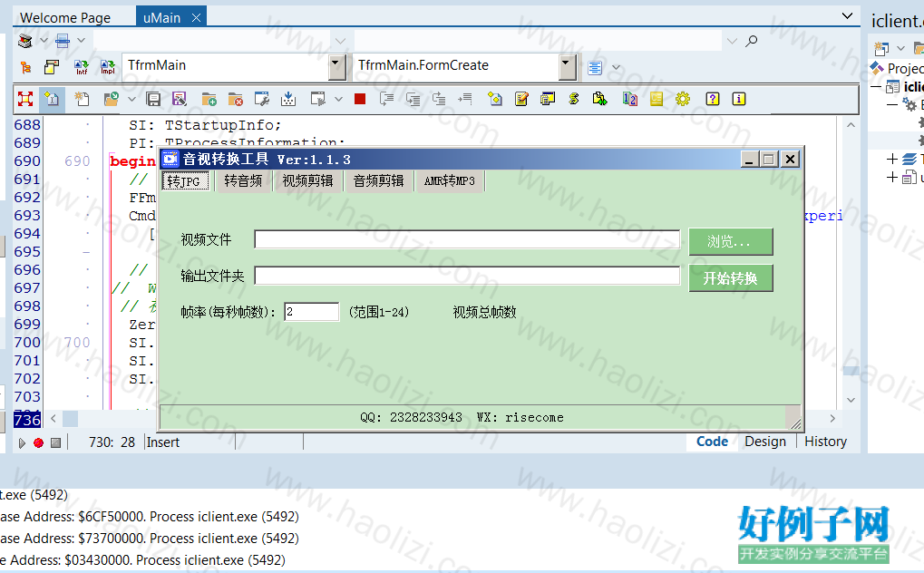Switch to the Code view tab
924x573 pixels.
tap(712, 442)
